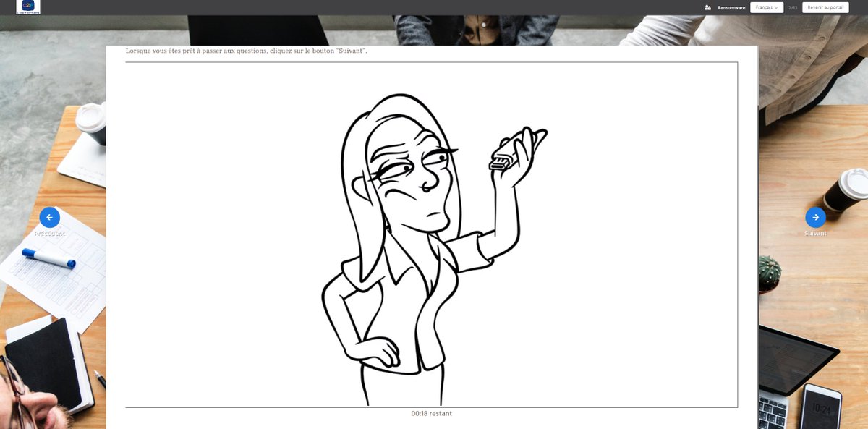Click the user profile icon in header
Image resolution: width=868 pixels, height=429 pixels.
[707, 7]
